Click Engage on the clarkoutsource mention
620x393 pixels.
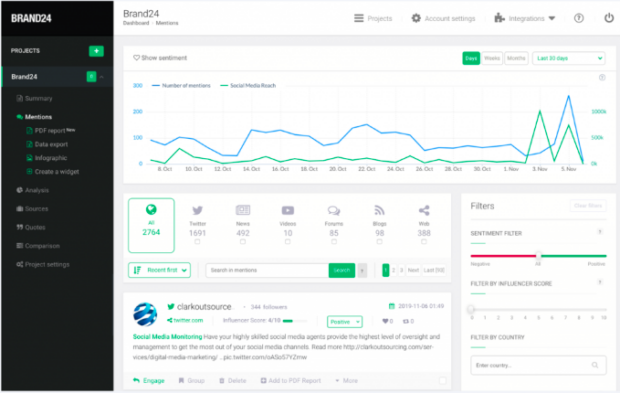pyautogui.click(x=149, y=380)
